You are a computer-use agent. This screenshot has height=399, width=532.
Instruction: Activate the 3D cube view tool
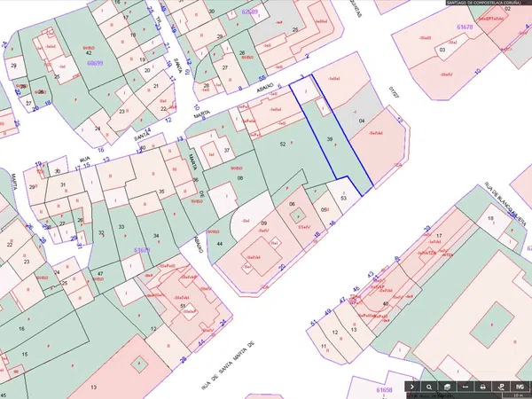(447, 387)
